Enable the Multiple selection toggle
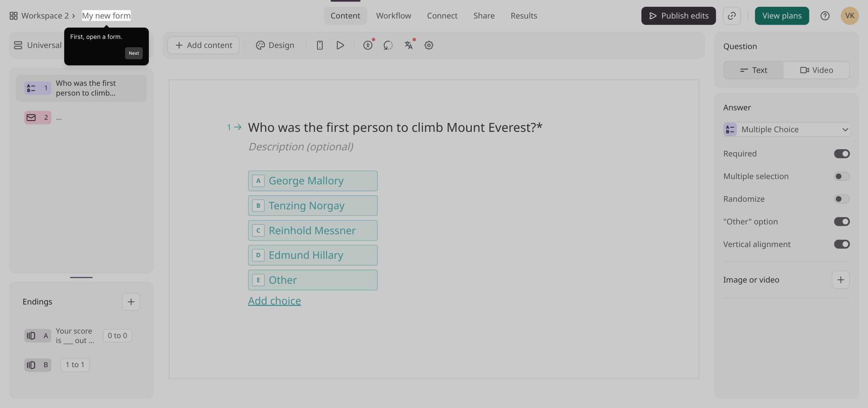The width and height of the screenshot is (868, 408). pyautogui.click(x=842, y=176)
